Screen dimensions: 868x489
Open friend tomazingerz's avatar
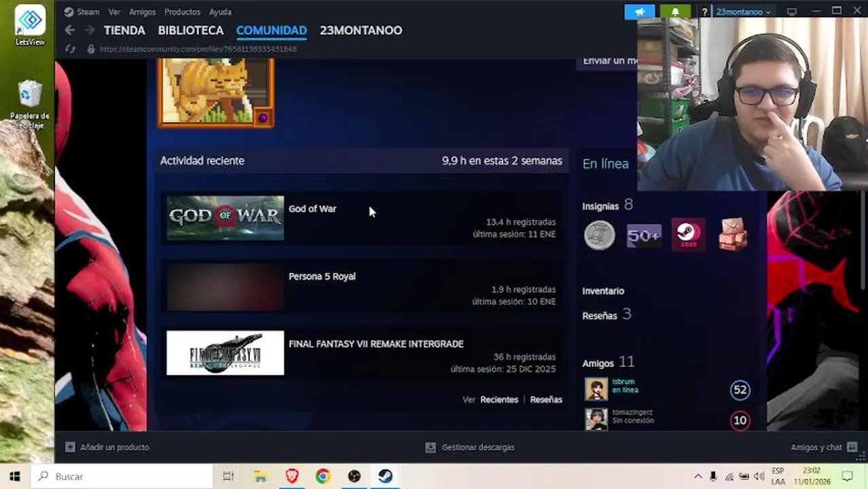596,419
